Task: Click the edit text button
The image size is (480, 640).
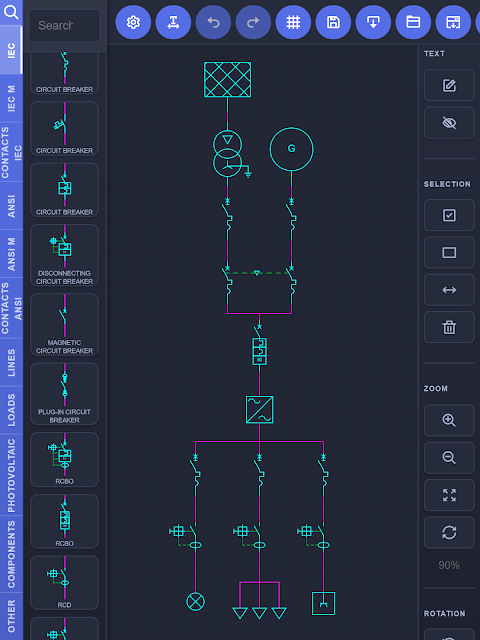Action: coord(449,85)
